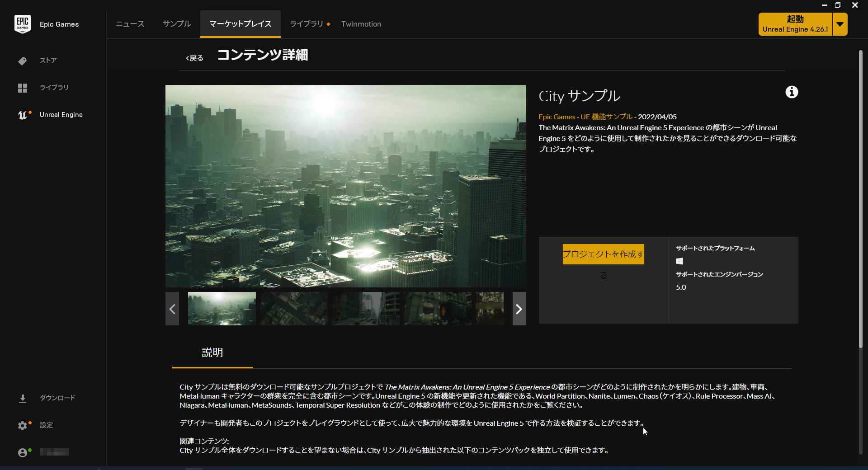Open the ダウンロード downloads icon
Screen dimensions: 868x470
coord(23,398)
